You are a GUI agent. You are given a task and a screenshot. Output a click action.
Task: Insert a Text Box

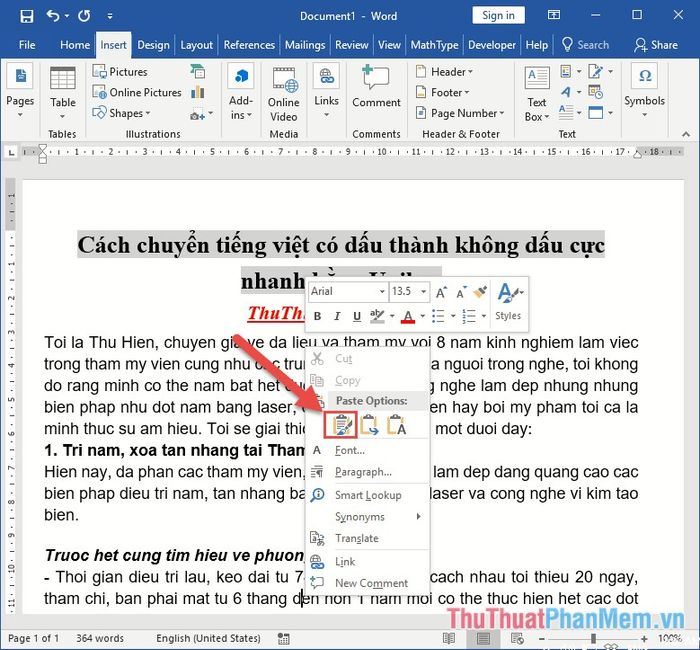(537, 95)
